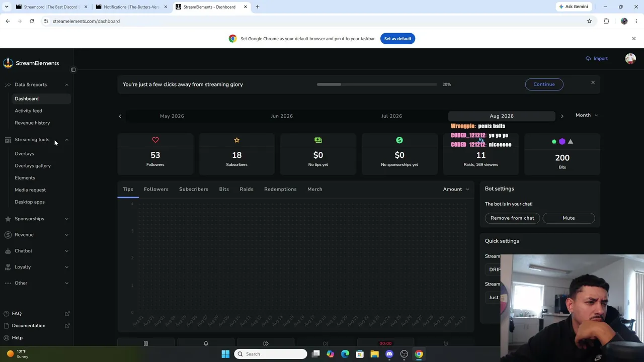Click the Revenue dollar-circle icon
644x362 pixels.
click(8, 235)
